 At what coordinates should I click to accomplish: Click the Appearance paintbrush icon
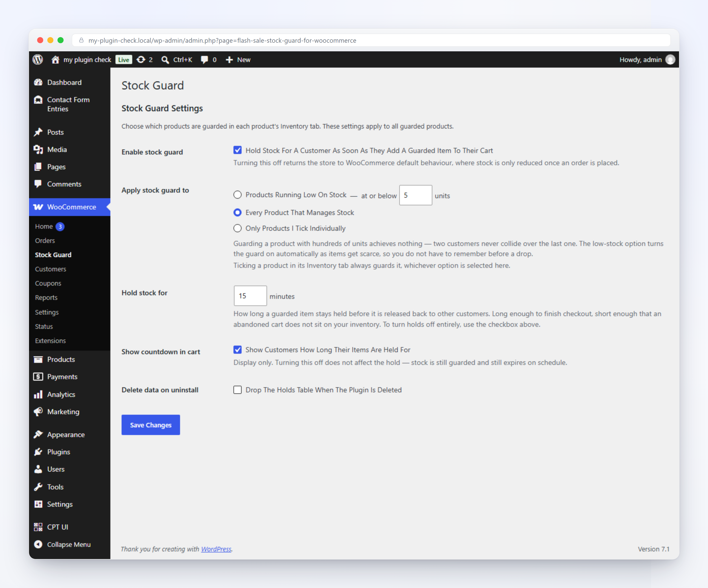[x=38, y=434]
